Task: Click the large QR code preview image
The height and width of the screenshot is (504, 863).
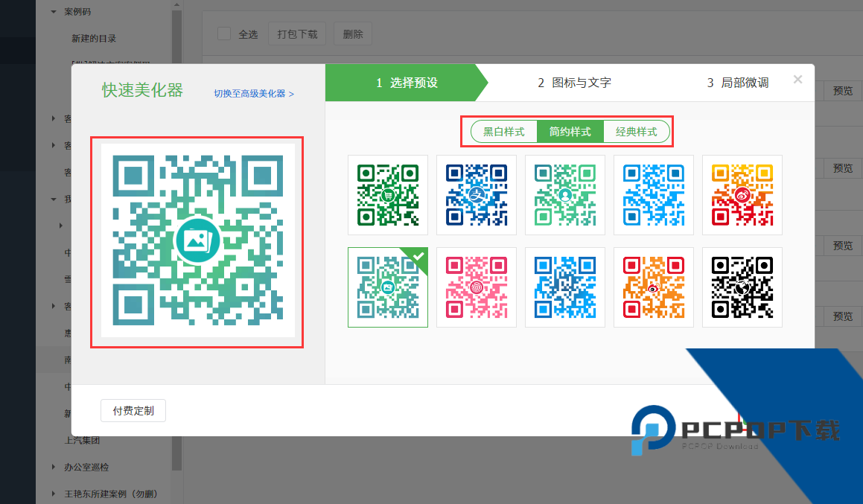Action: (x=197, y=240)
